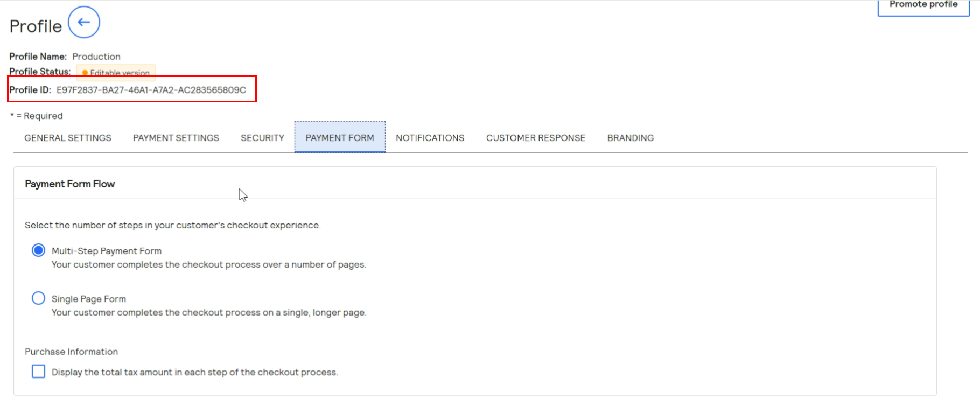Viewport: 980px width, 399px height.
Task: Switch to the Payment Settings tab
Action: pyautogui.click(x=176, y=138)
